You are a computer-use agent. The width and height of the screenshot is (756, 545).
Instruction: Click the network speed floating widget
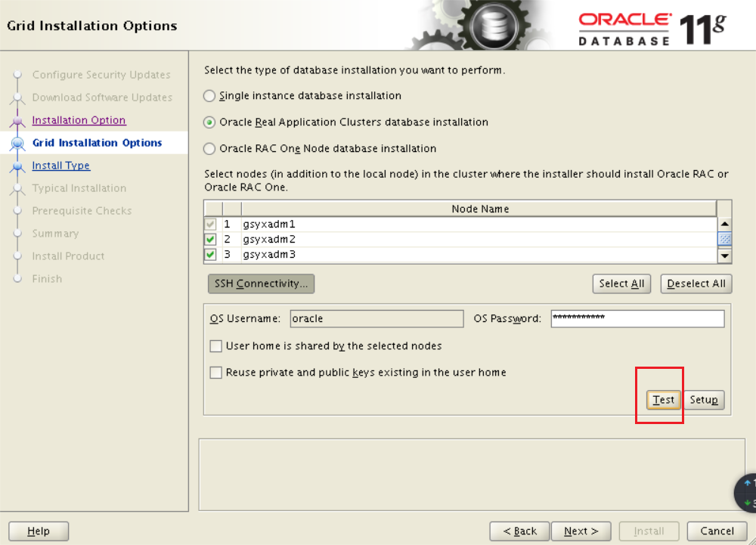[745, 493]
